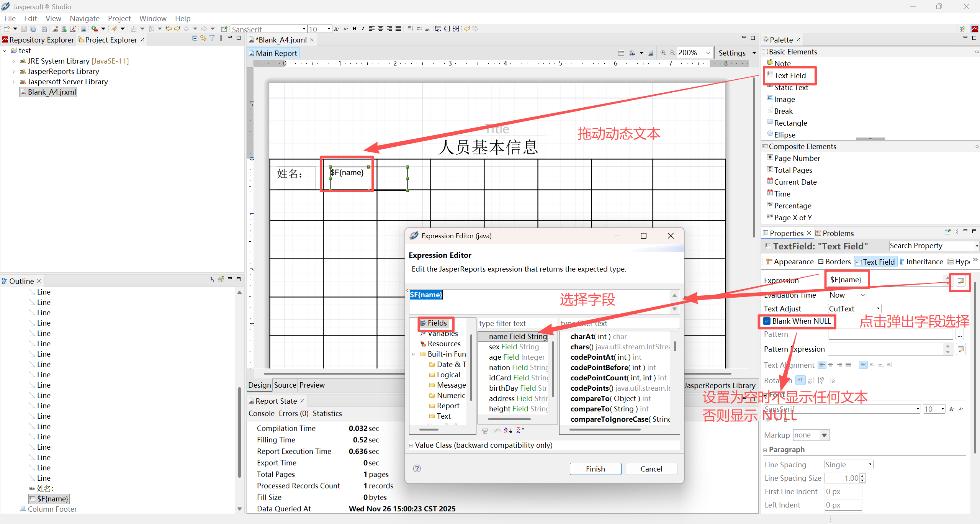The image size is (980, 524).
Task: Click italic formatting icon in toolbar
Action: [363, 29]
